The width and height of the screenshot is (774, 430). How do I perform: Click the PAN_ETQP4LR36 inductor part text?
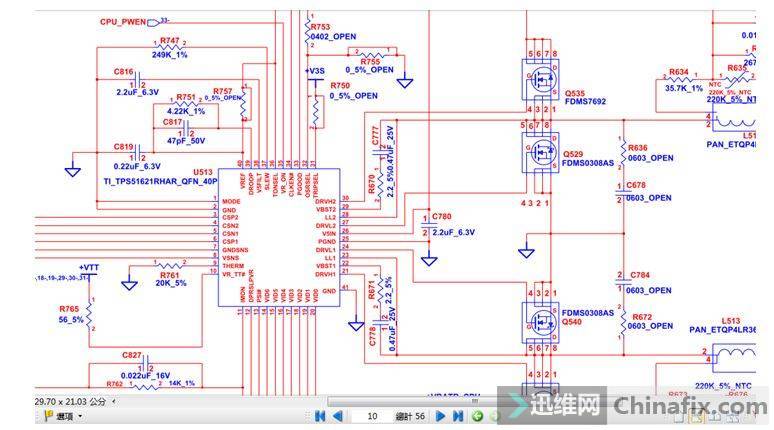723,330
